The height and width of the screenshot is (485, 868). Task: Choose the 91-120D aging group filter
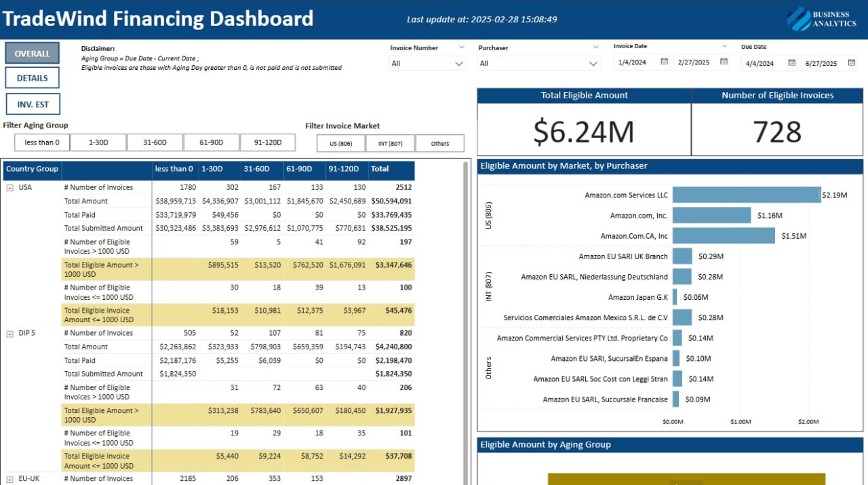pos(268,142)
